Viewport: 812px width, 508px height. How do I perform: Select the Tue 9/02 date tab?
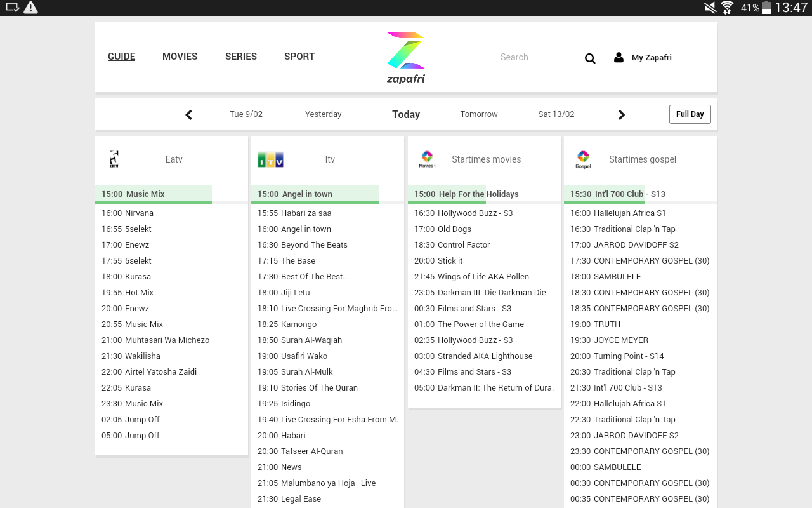(x=246, y=114)
